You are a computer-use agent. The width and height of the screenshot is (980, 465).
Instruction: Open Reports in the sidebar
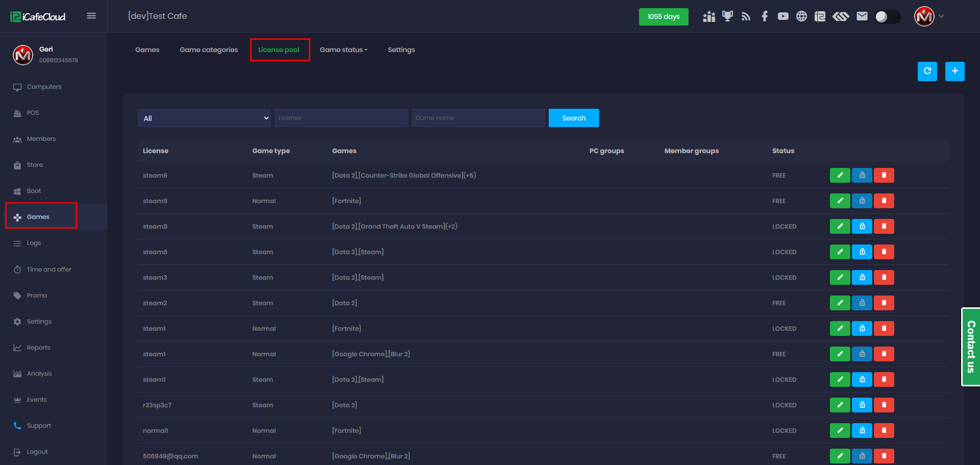click(x=38, y=348)
